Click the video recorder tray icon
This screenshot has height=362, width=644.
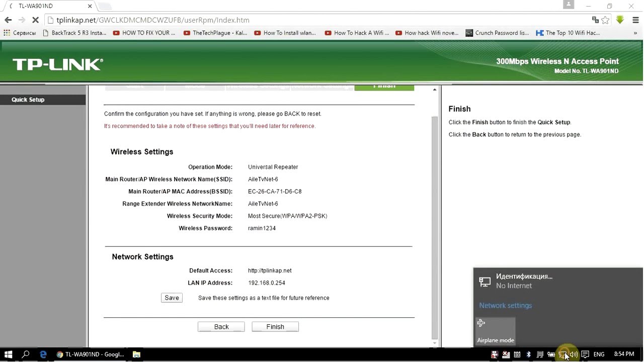point(495,354)
